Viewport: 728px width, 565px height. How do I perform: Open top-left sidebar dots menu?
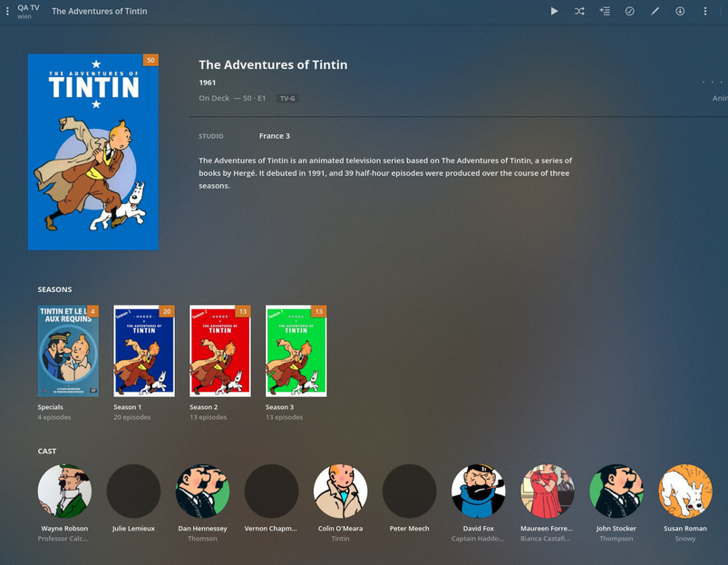[7, 11]
